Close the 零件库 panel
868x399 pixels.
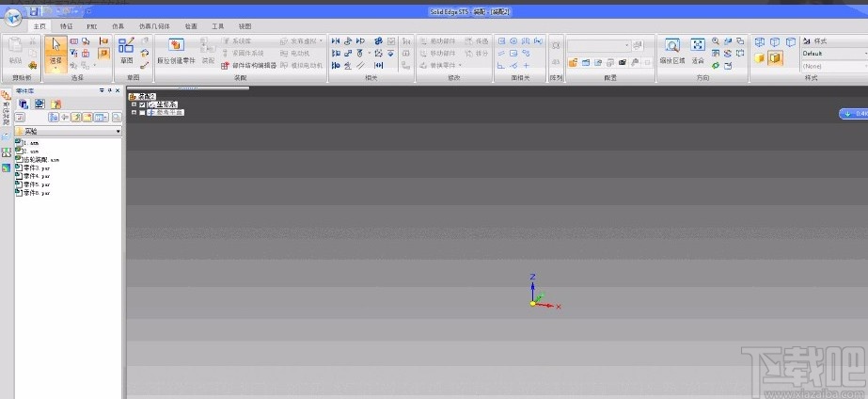point(118,90)
